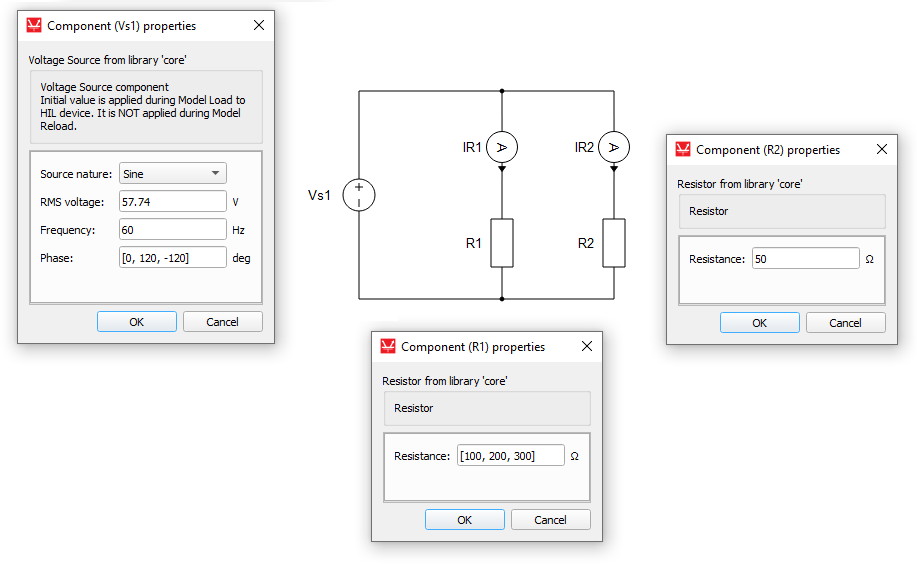The height and width of the screenshot is (566, 917).
Task: Click the R1 Resistance input field
Action: coord(510,456)
